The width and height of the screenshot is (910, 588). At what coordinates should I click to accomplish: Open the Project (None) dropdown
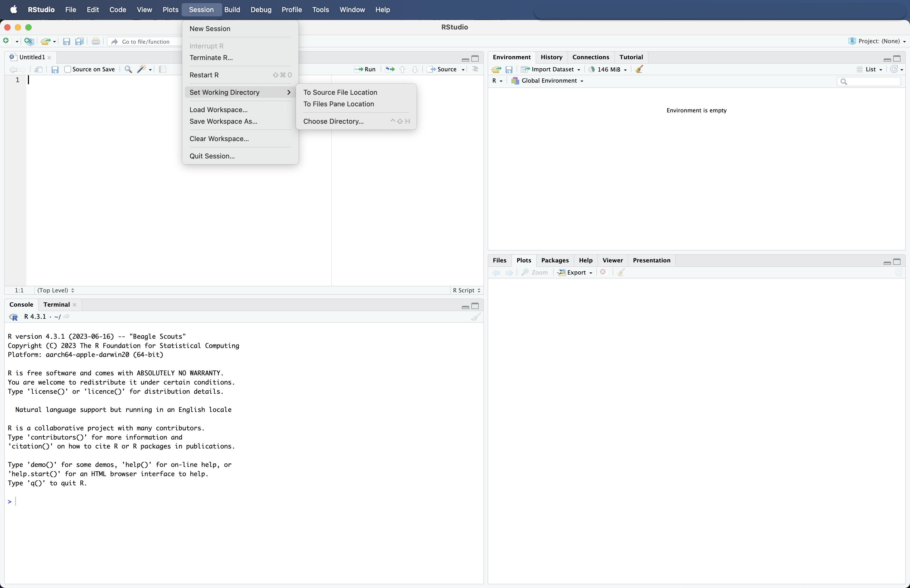tap(877, 41)
